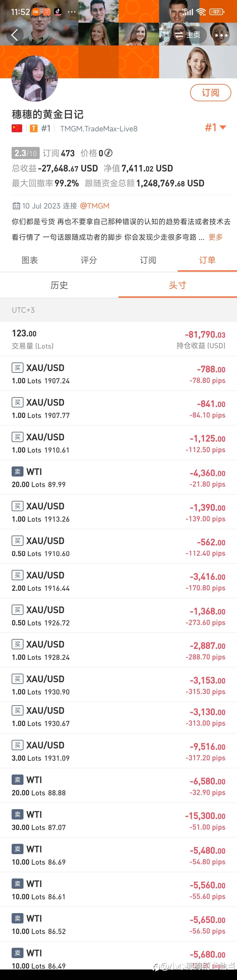Image resolution: width=237 pixels, height=980 pixels.
Task: Tap the price coin icon
Action: [108, 153]
